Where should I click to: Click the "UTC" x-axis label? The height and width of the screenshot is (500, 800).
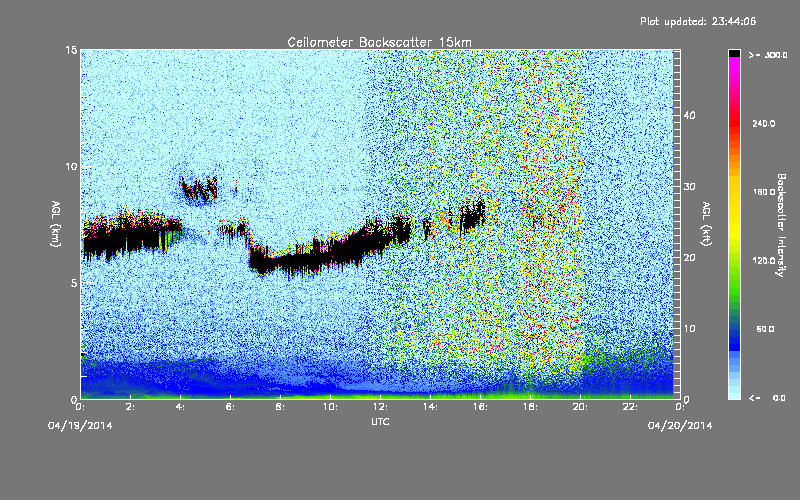pos(380,421)
